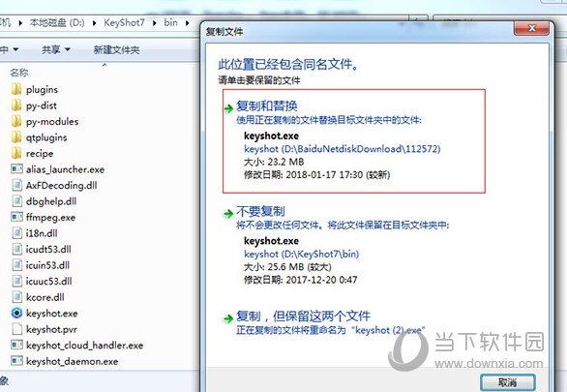
Task: Select keyshot_cloud_handler.exe file icon
Action: [x=16, y=345]
